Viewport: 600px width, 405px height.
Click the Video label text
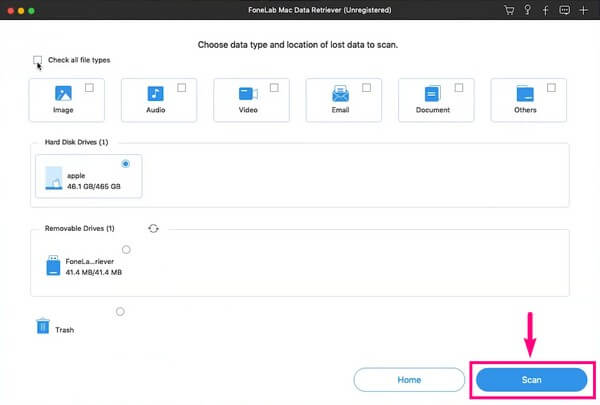pyautogui.click(x=248, y=110)
